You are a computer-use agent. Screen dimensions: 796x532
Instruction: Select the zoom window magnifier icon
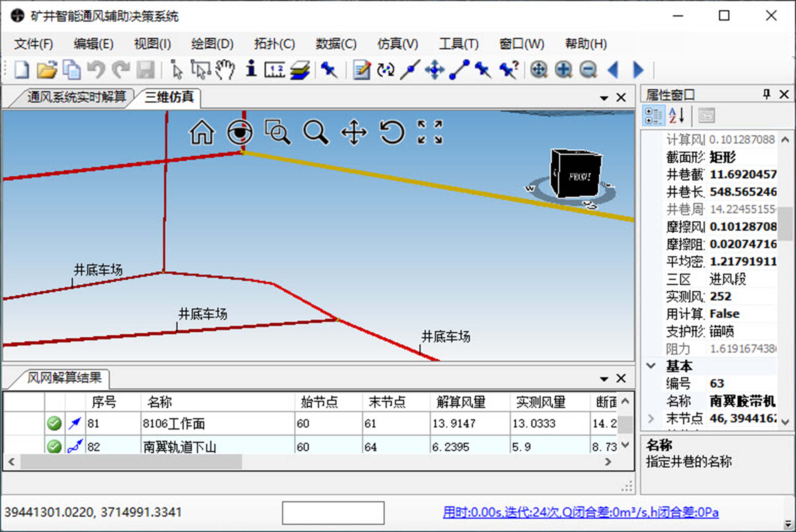click(x=277, y=132)
